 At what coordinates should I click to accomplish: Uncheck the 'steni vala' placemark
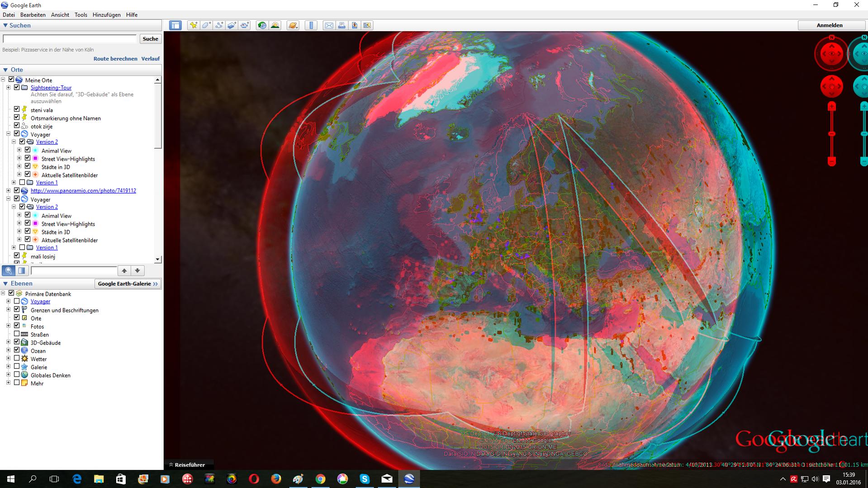tap(17, 109)
